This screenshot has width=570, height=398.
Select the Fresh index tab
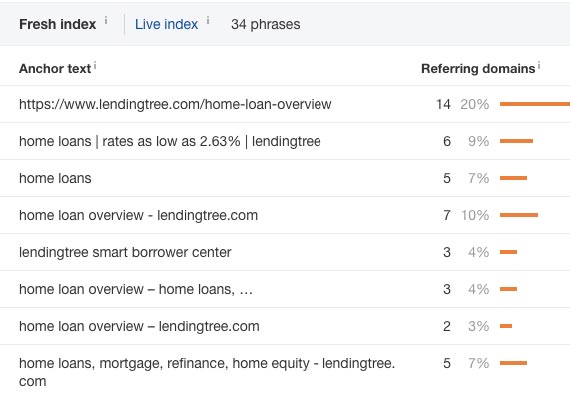pos(57,24)
